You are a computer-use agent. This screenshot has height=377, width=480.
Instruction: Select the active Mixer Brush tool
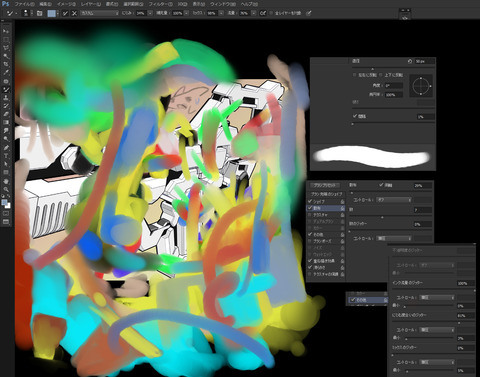(x=6, y=89)
